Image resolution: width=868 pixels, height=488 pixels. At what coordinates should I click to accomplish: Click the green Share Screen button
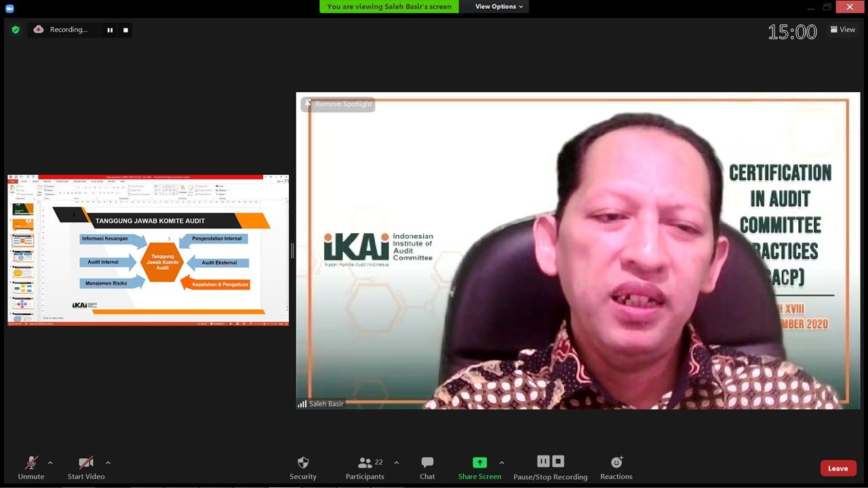tap(479, 468)
